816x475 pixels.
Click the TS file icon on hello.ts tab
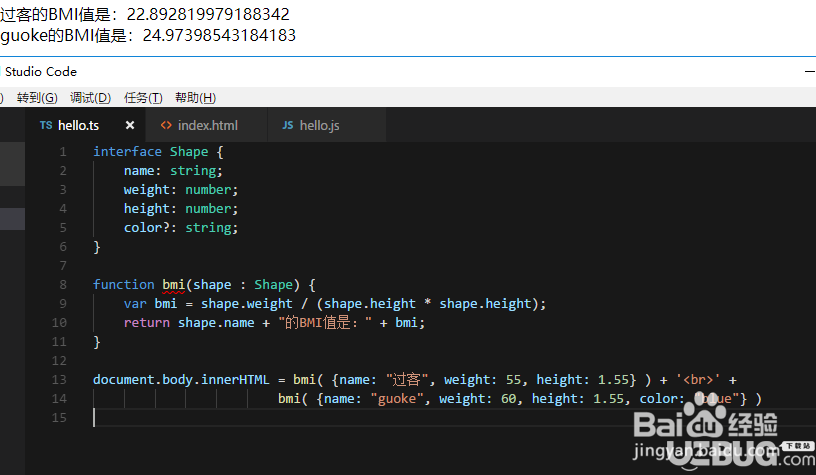click(46, 125)
